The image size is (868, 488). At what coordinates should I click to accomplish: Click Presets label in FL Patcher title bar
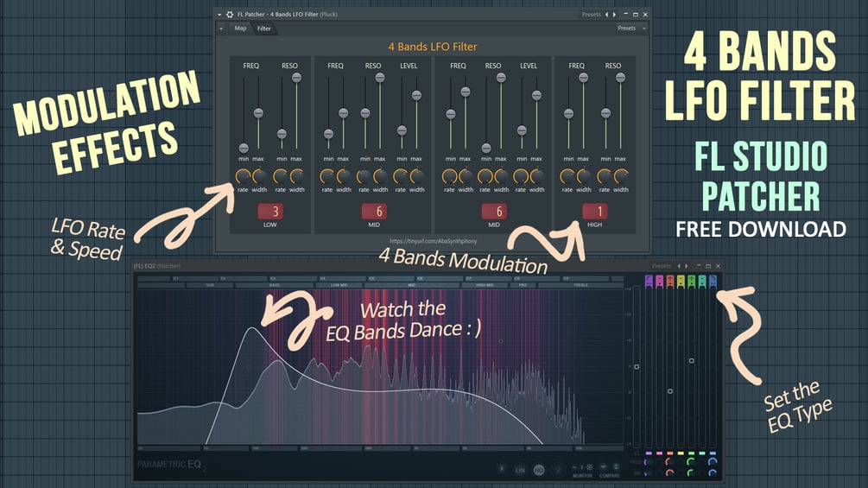point(592,15)
